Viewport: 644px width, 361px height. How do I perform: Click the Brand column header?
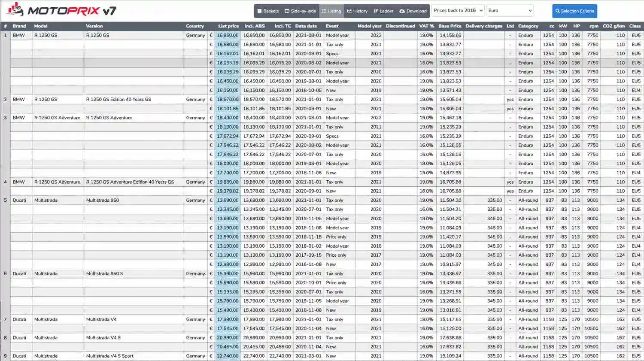pyautogui.click(x=19, y=26)
